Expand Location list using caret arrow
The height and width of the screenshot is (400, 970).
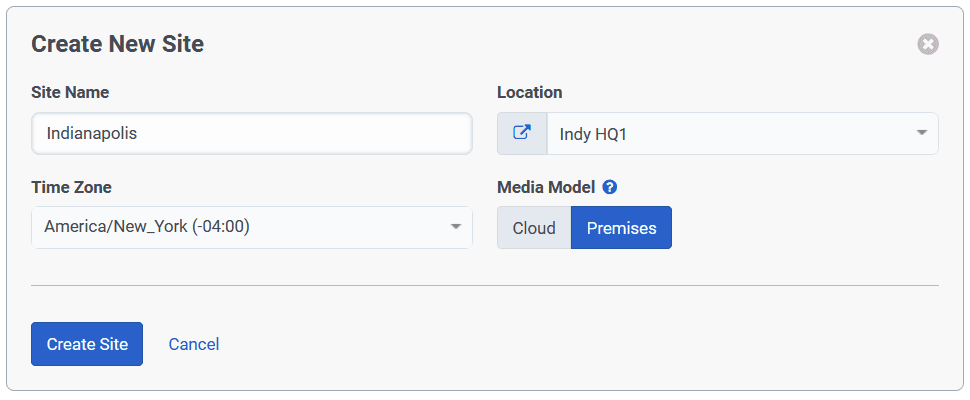921,133
